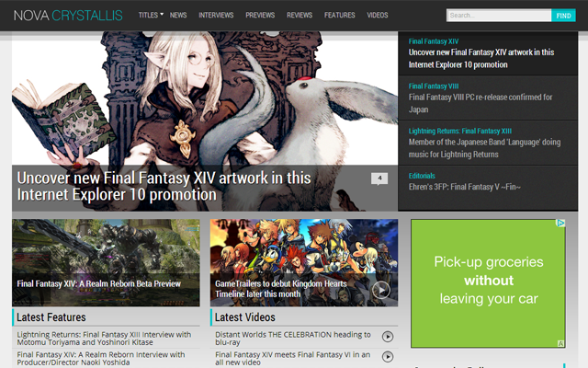
Task: Click the AdChoices icon on grocery ad
Action: pyautogui.click(x=560, y=223)
